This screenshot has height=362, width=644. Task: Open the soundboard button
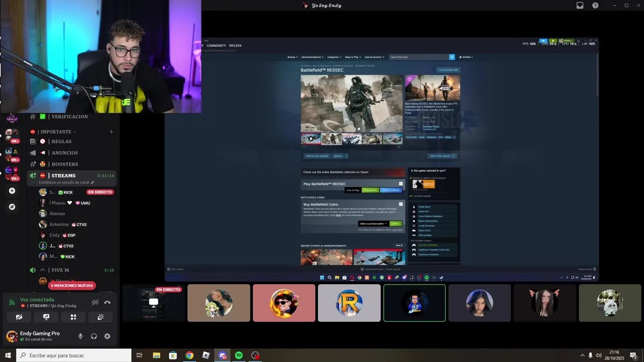coord(101,317)
